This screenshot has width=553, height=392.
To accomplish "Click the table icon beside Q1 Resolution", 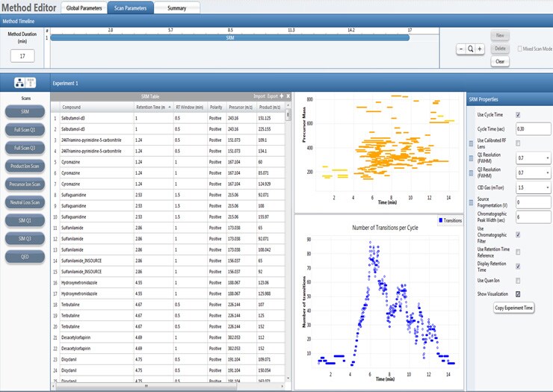I will pyautogui.click(x=472, y=158).
